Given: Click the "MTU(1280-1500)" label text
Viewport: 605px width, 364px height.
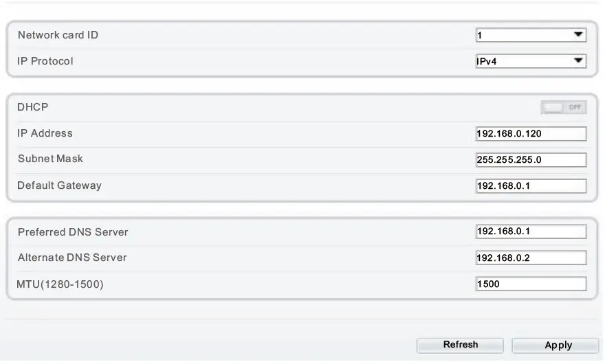Looking at the screenshot, I should [60, 284].
